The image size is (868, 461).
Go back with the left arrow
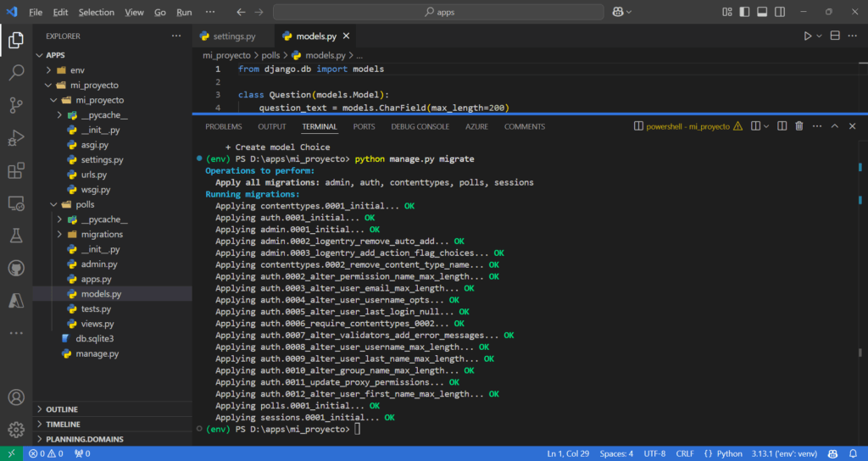pos(241,12)
